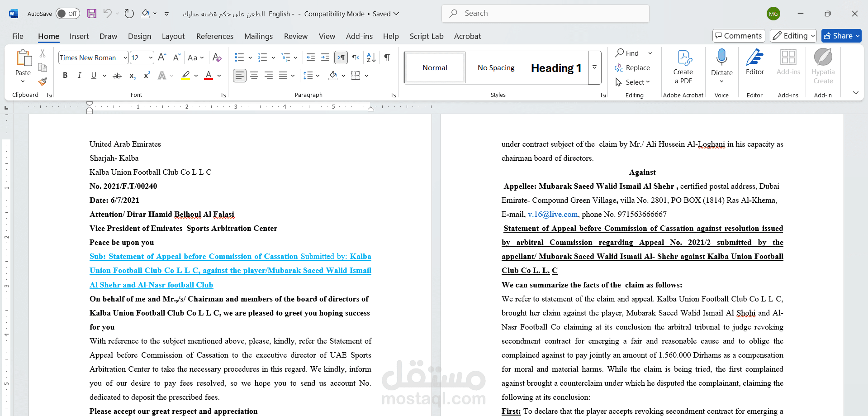Image resolution: width=868 pixels, height=416 pixels.
Task: Open bullets list dropdown arrow
Action: tap(250, 57)
